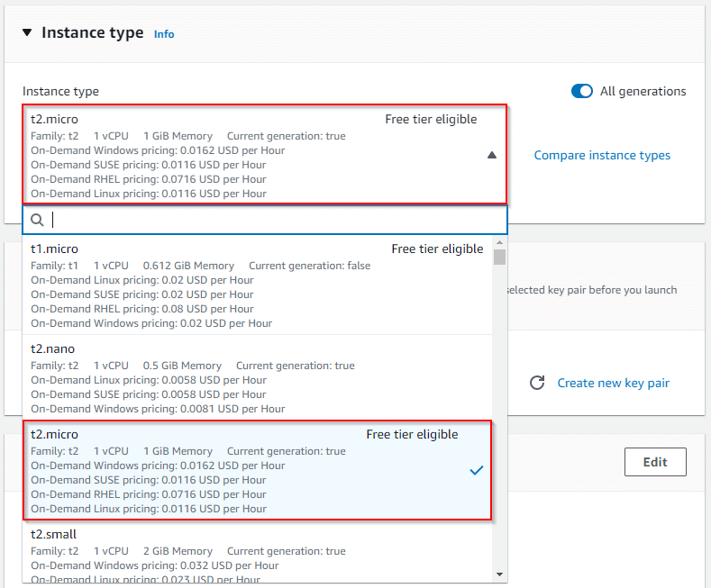The height and width of the screenshot is (588, 711).
Task: Select the t2.small instance option
Action: tap(257, 553)
